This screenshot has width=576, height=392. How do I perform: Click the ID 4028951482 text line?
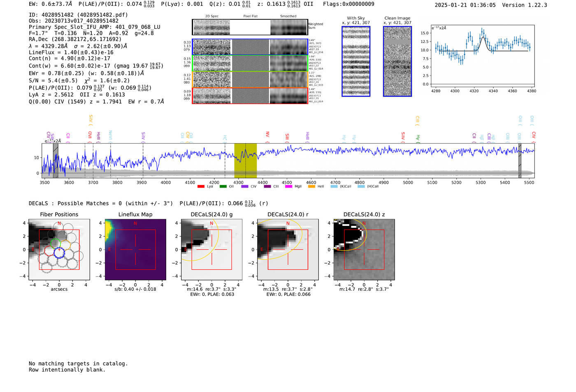[x=78, y=15]
